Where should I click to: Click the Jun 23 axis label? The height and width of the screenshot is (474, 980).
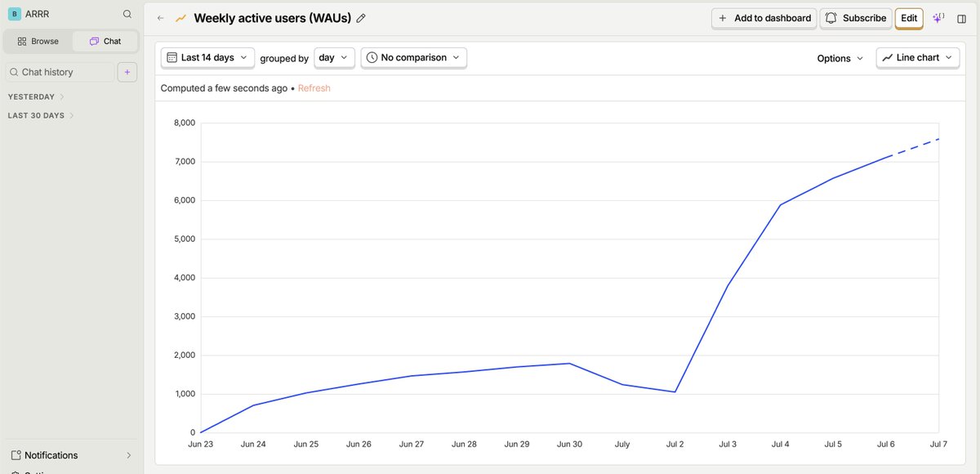pos(201,445)
